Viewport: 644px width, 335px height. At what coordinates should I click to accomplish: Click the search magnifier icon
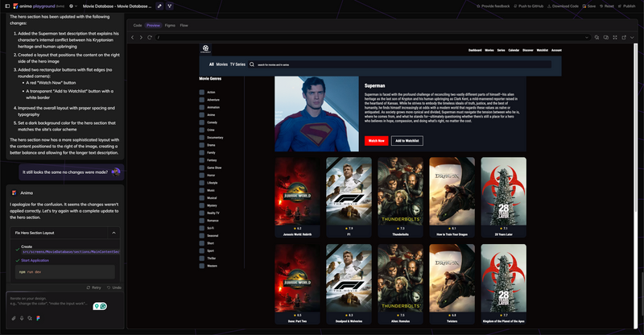[x=252, y=64]
